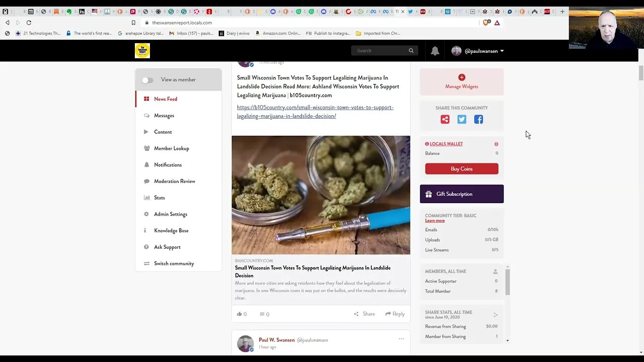The height and width of the screenshot is (362, 644).
Task: Click Switch community in sidebar
Action: point(179,263)
